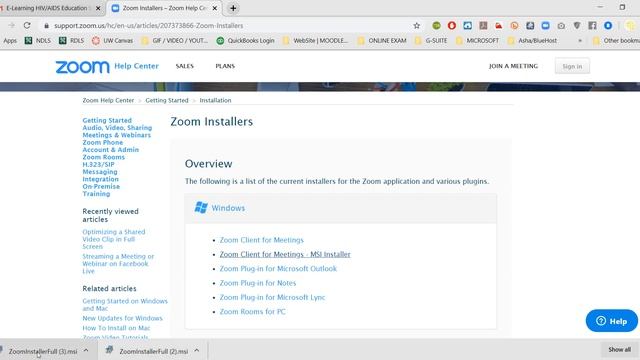This screenshot has width=640, height=360.
Task: Open the Apps bookmark shortcut
Action: (x=10, y=40)
